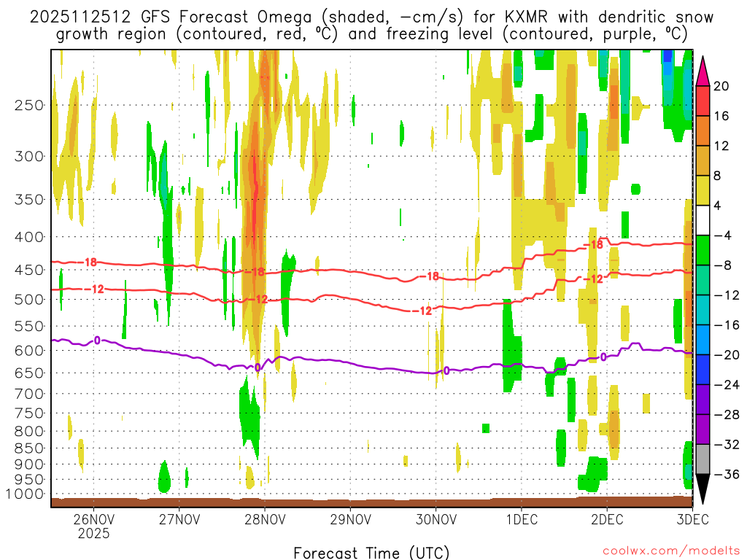
Task: Click the coolwx.com/modelts link text
Action: [x=671, y=551]
